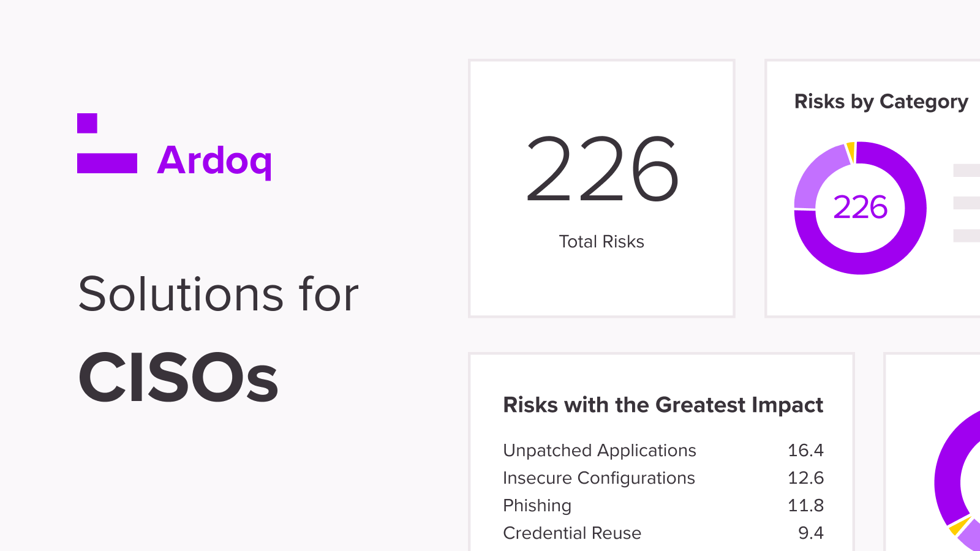Click the middle gray legend placeholder bar
This screenshot has height=551, width=980.
(x=967, y=203)
